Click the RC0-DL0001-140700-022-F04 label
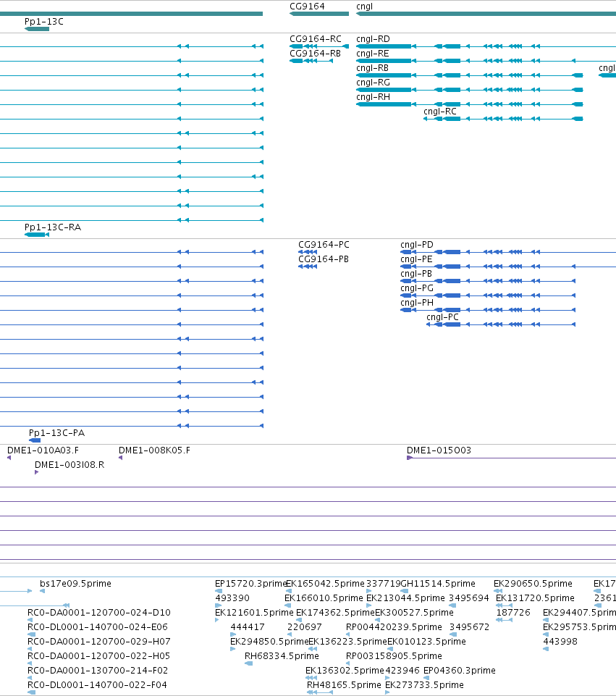The height and width of the screenshot is (696, 616). click(x=97, y=685)
